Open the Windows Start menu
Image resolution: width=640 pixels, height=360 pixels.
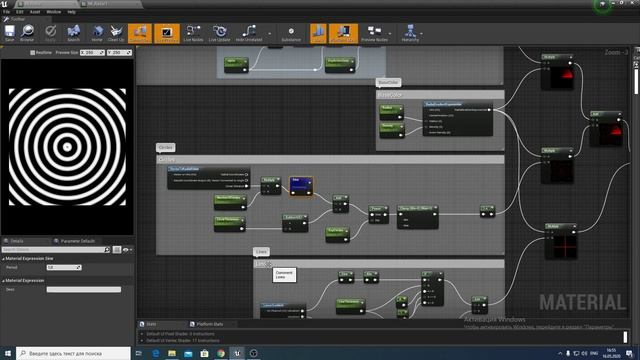(8, 353)
